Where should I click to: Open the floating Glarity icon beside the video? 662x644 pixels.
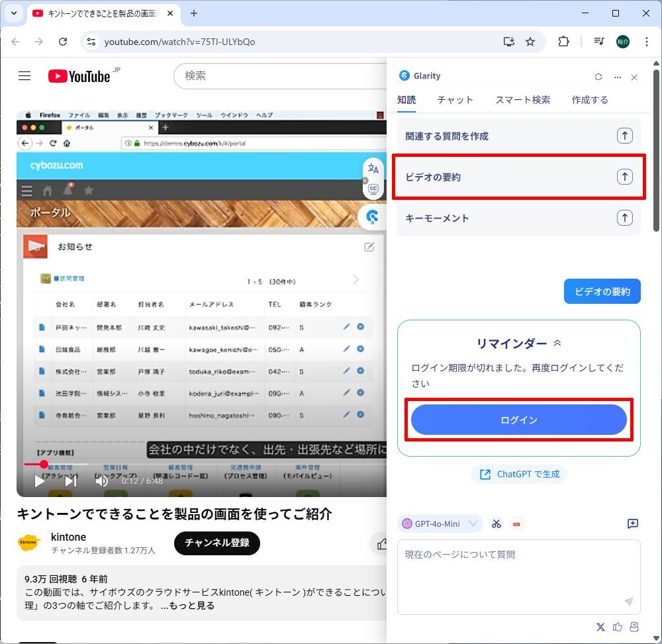tap(372, 217)
